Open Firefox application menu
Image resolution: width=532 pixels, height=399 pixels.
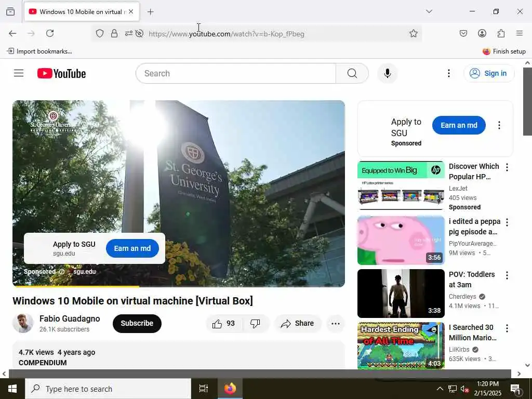click(x=520, y=33)
